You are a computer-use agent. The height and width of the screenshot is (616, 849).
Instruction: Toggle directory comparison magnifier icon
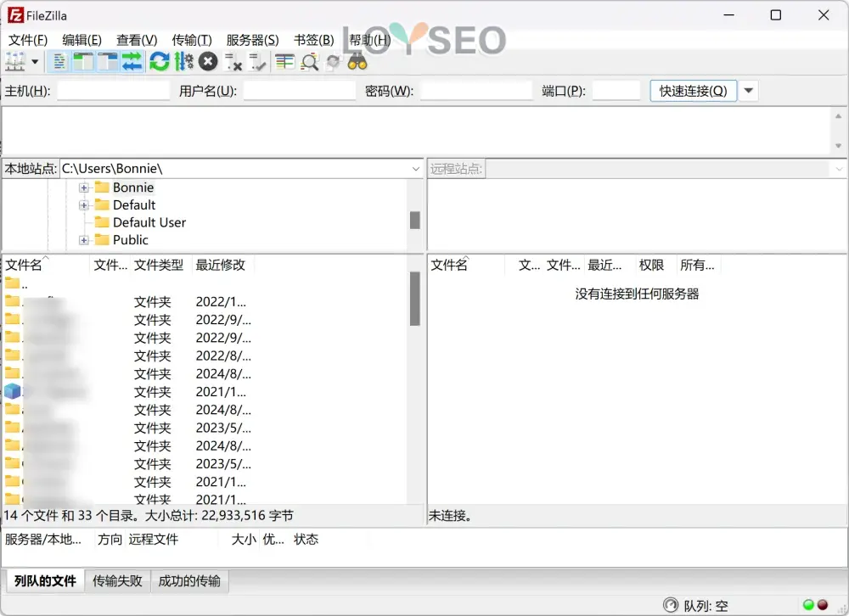[309, 62]
